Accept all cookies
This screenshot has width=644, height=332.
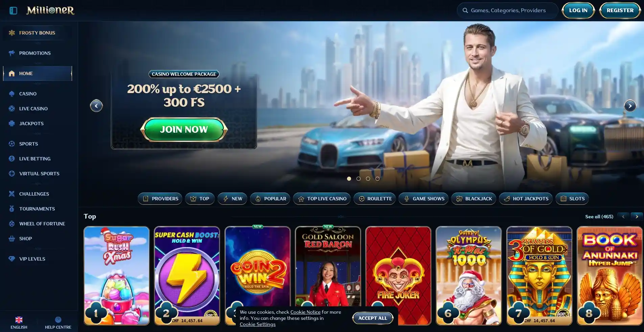click(x=373, y=318)
